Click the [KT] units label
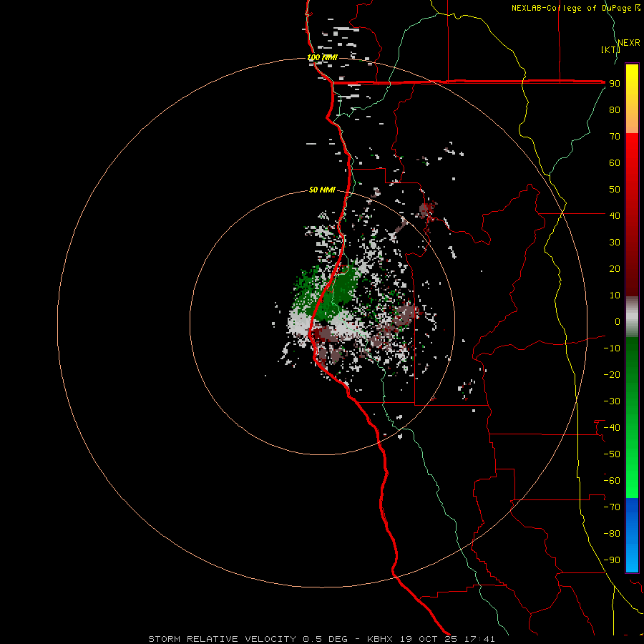This screenshot has height=644, width=644. point(610,49)
